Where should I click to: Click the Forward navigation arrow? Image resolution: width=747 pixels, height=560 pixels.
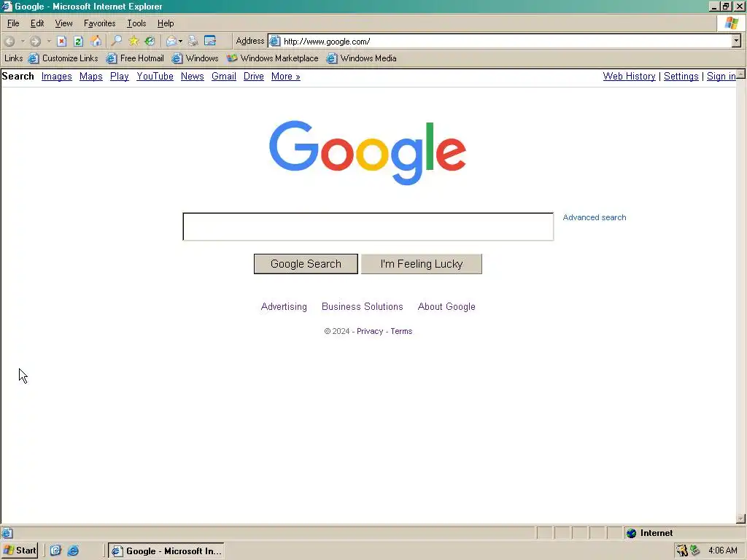[35, 42]
